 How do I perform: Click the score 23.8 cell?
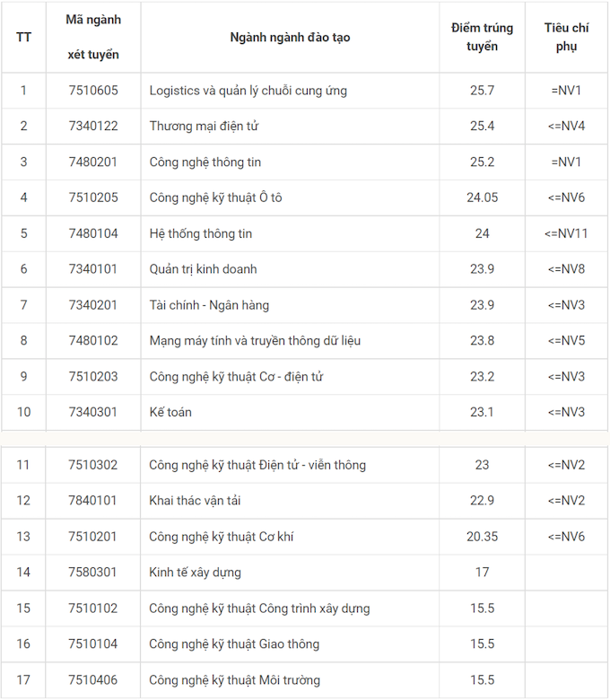(x=482, y=341)
